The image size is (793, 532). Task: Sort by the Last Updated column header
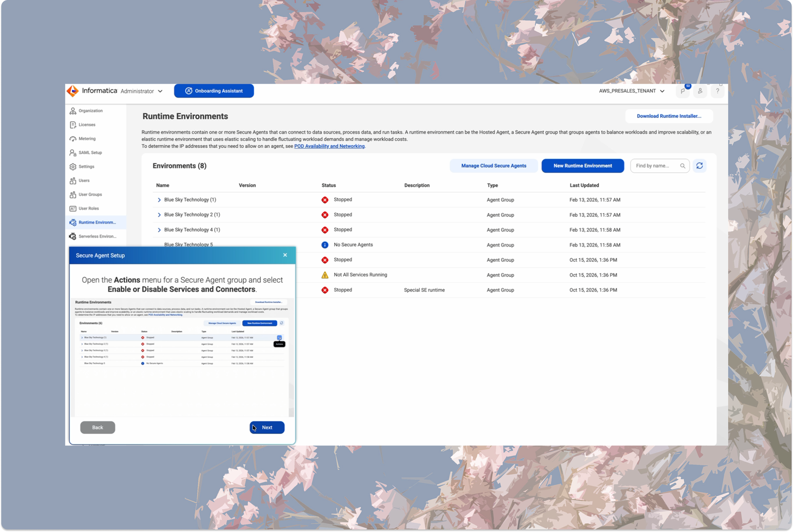pyautogui.click(x=584, y=186)
